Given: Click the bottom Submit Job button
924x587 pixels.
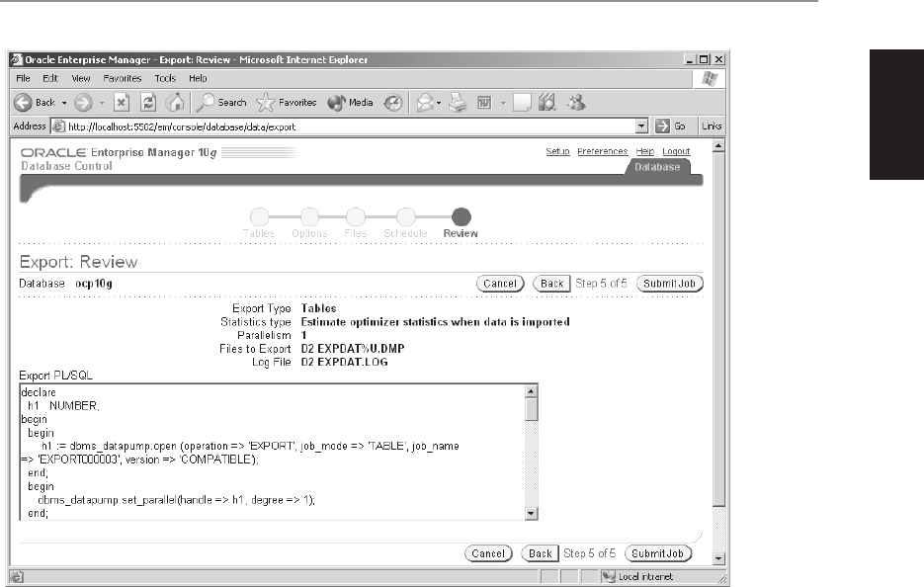Looking at the screenshot, I should pyautogui.click(x=657, y=553).
